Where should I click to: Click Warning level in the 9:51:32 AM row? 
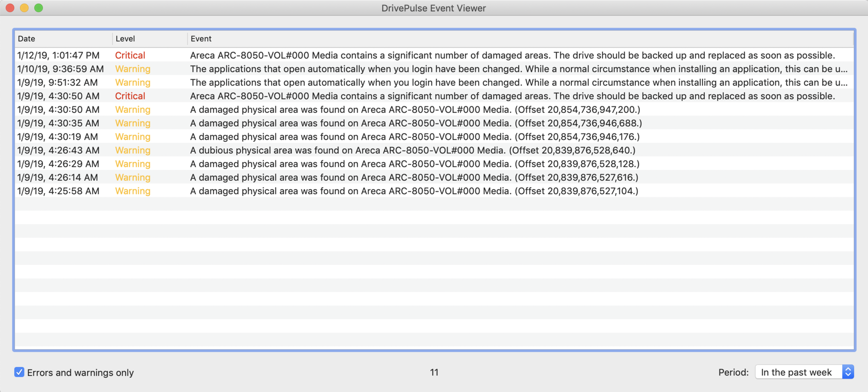click(133, 82)
